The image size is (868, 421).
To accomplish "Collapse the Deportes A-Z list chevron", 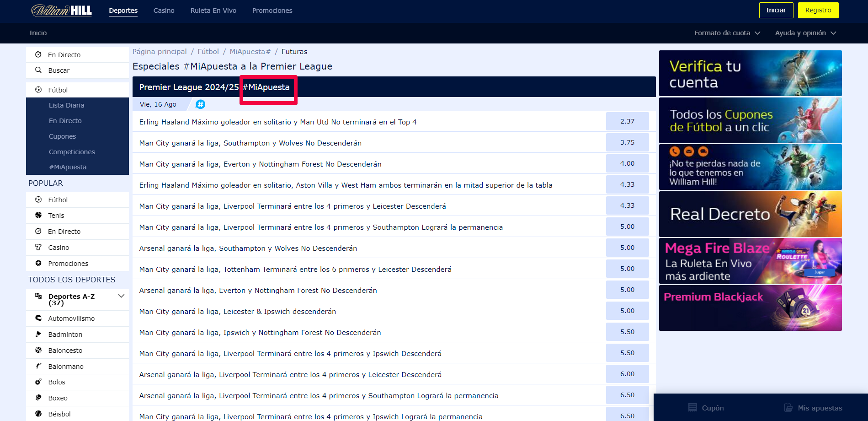I will [x=121, y=296].
